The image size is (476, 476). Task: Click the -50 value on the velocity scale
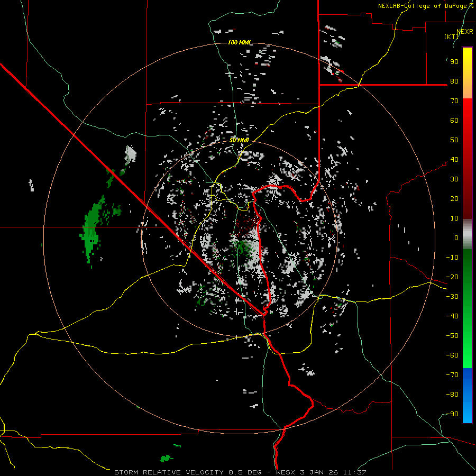click(452, 336)
